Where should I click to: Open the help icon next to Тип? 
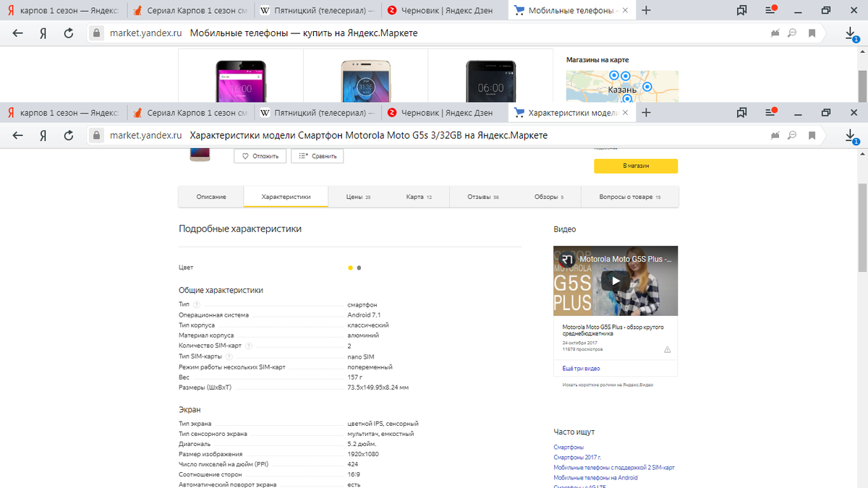point(197,304)
